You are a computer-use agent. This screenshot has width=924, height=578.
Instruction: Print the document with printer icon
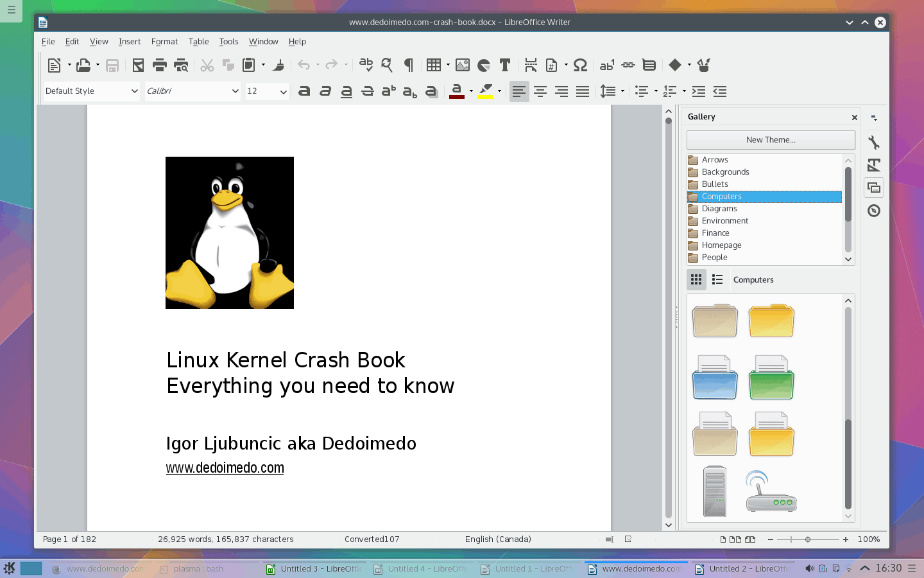click(x=160, y=65)
